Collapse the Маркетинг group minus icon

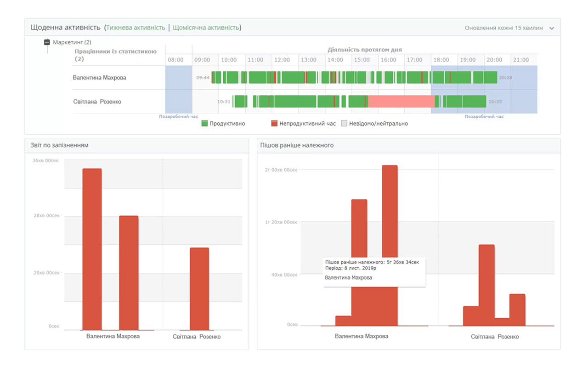(47, 42)
